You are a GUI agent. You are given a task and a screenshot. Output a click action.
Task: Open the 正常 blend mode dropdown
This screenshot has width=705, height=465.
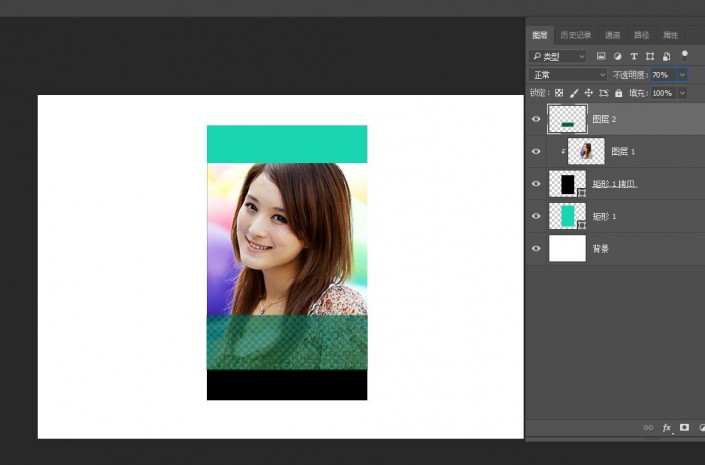click(568, 75)
